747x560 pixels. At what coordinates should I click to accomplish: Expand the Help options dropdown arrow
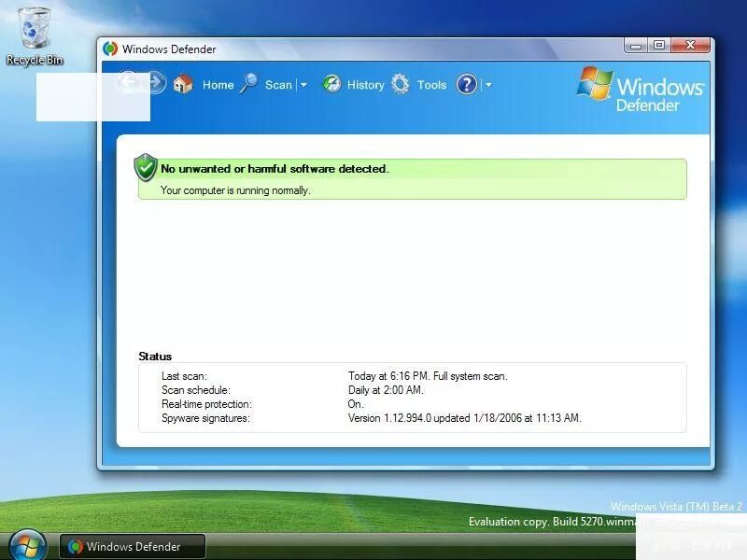tap(488, 85)
